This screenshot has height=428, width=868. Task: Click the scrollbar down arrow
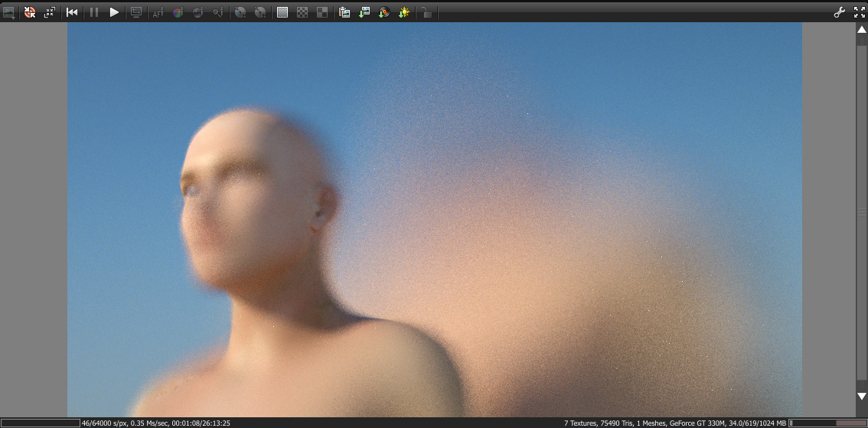(862, 396)
